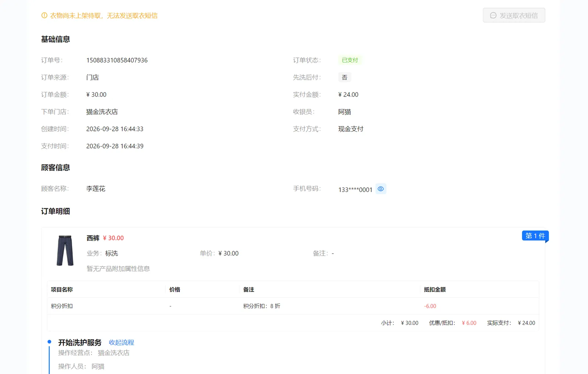Screen dimensions: 588x374
Task: Collapse the process via 收起流程 link
Action: [121, 342]
